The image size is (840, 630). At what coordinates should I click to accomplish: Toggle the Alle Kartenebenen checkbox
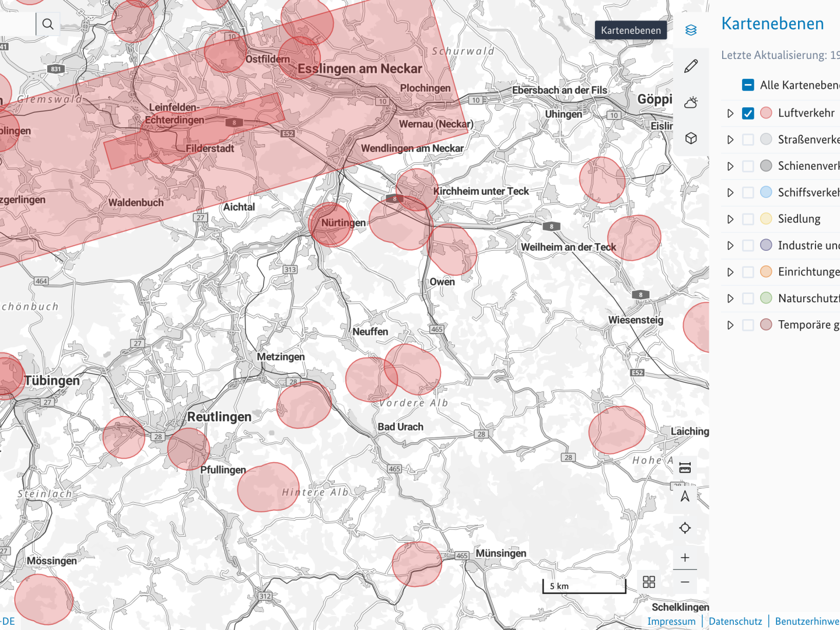pos(748,85)
